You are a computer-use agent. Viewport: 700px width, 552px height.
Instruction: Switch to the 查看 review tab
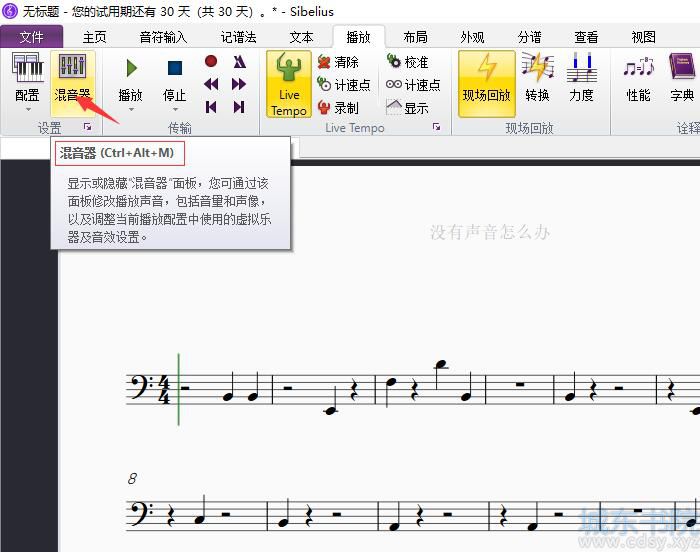586,37
